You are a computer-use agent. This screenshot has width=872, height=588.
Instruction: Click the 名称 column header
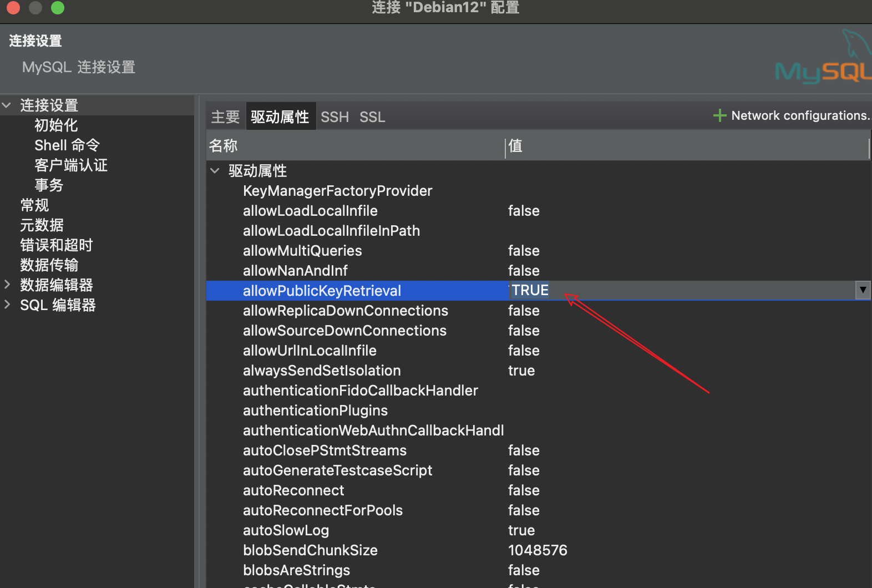pos(355,146)
